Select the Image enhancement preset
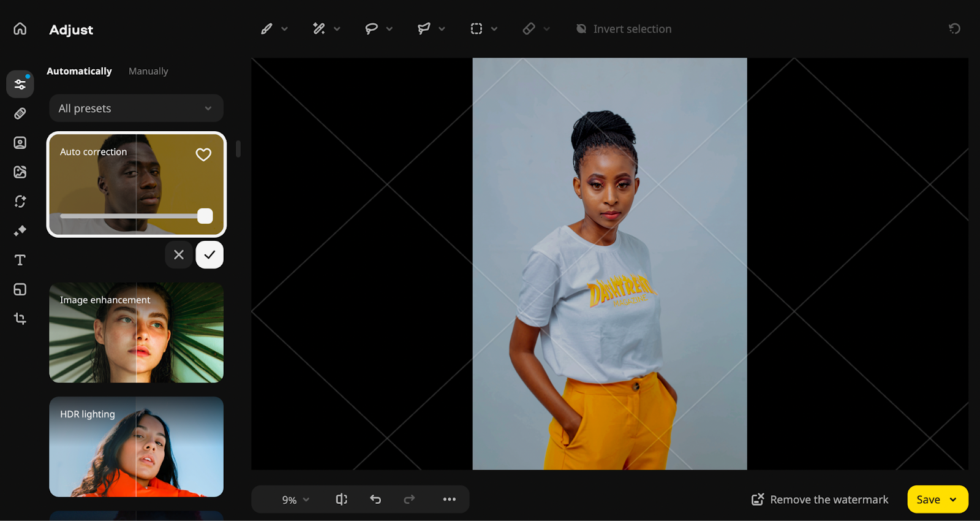Screen dimensions: 980x521 pos(136,333)
